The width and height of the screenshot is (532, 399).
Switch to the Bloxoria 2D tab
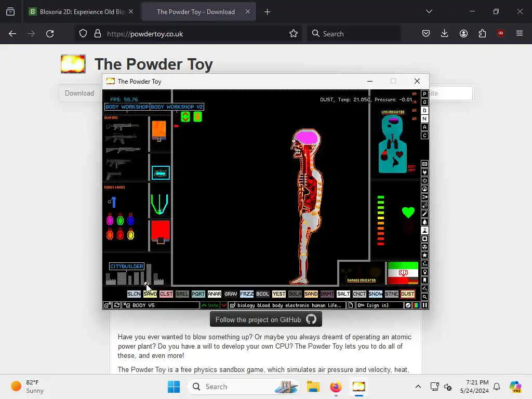click(x=81, y=11)
